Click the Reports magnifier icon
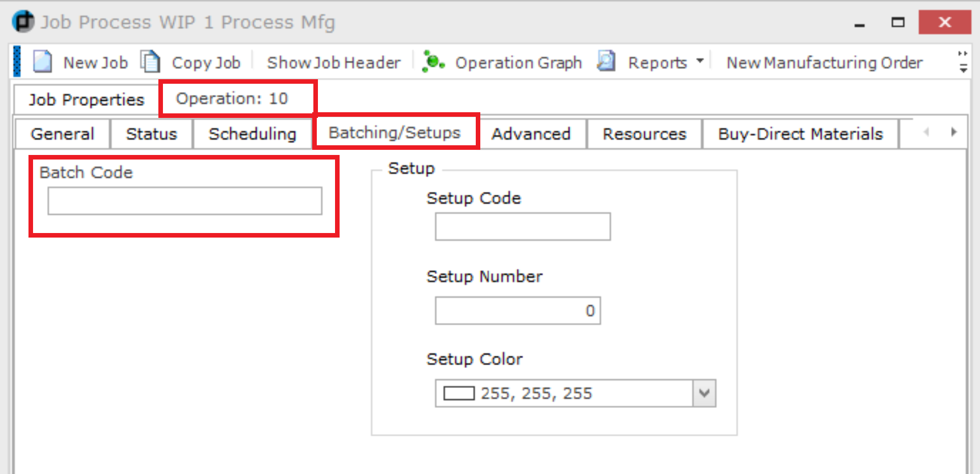Screen dimensions: 980x474 606,61
